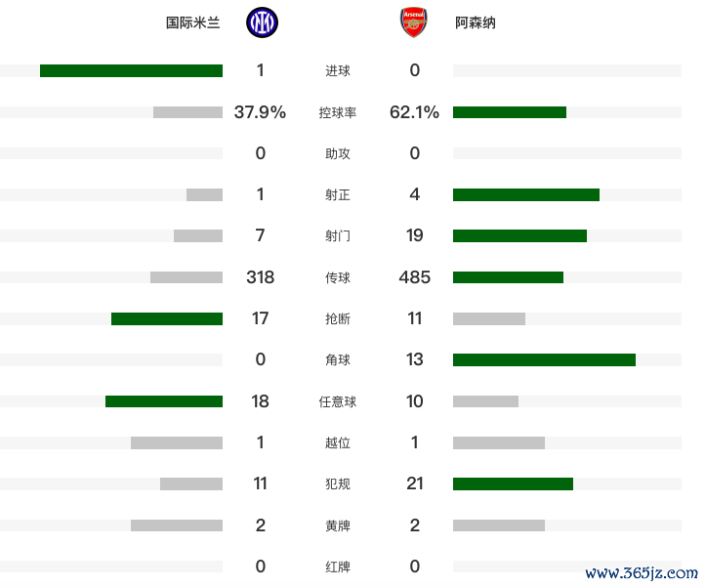Click Inter's green goals bar
Image resolution: width=705 pixels, height=588 pixels.
click(131, 70)
